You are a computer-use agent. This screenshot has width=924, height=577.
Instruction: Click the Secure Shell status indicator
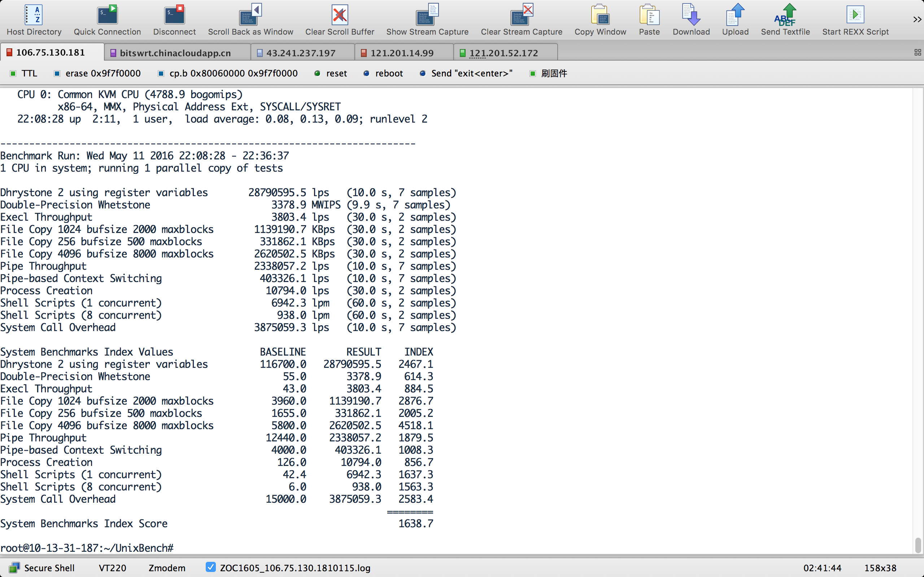click(x=42, y=568)
